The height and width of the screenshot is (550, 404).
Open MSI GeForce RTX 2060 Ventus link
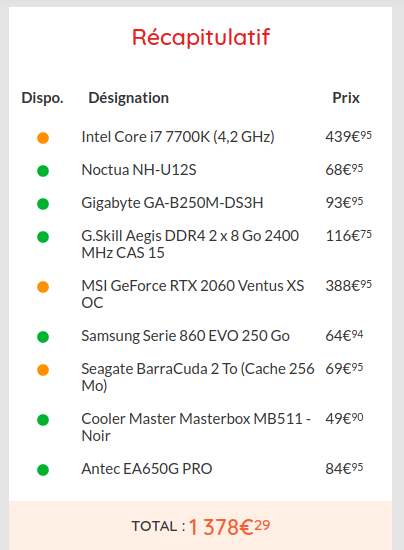coord(193,294)
